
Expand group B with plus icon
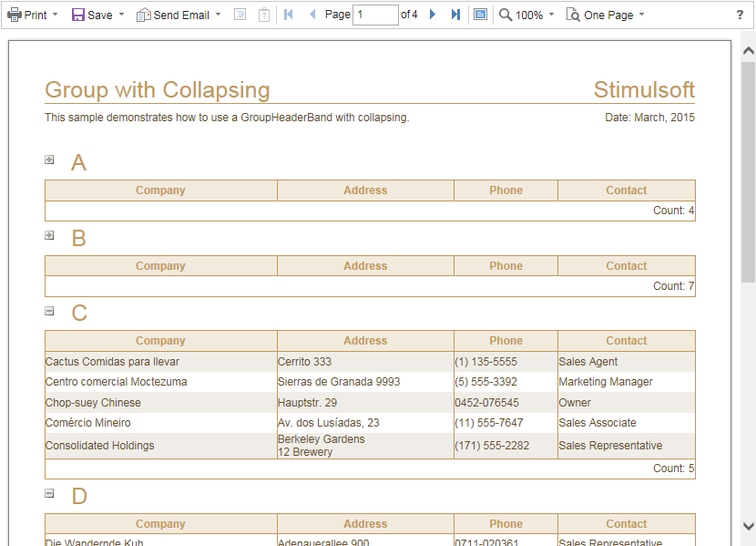coord(49,235)
